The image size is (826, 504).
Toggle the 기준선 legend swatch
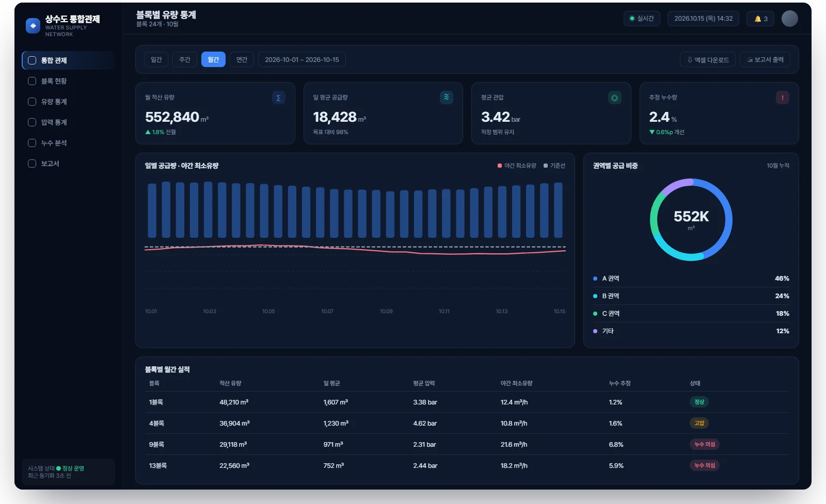coord(546,166)
